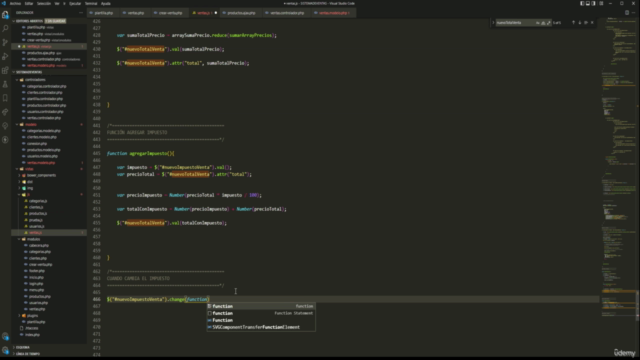This screenshot has width=640, height=360.
Task: Open the Explorer view in activity bar
Action: click(5, 15)
